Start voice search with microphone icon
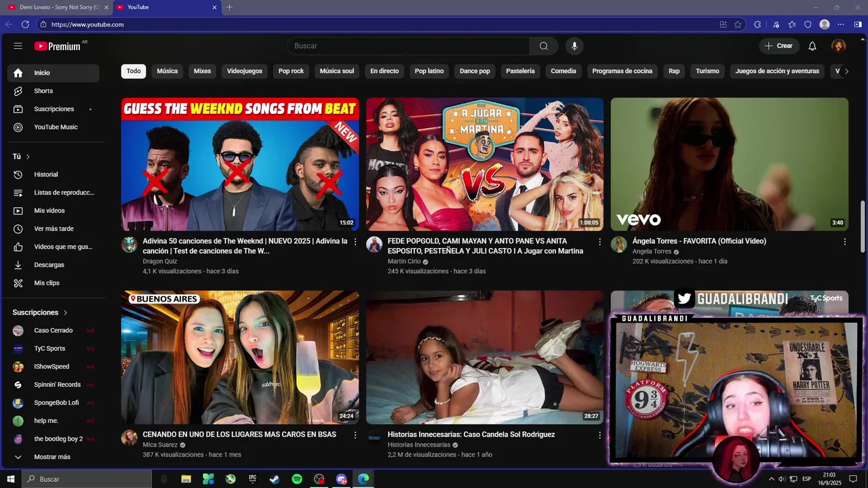Viewport: 868px width, 488px height. [x=574, y=46]
